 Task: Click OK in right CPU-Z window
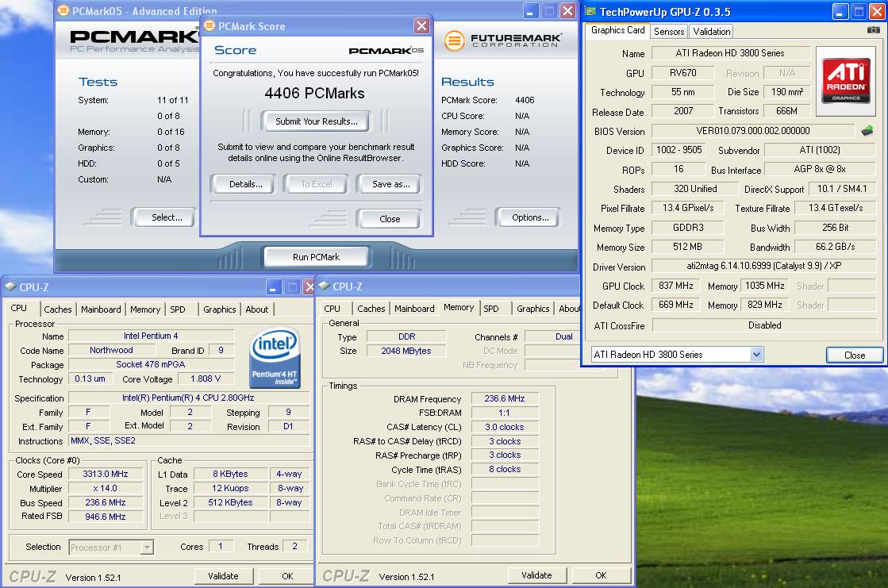click(601, 575)
